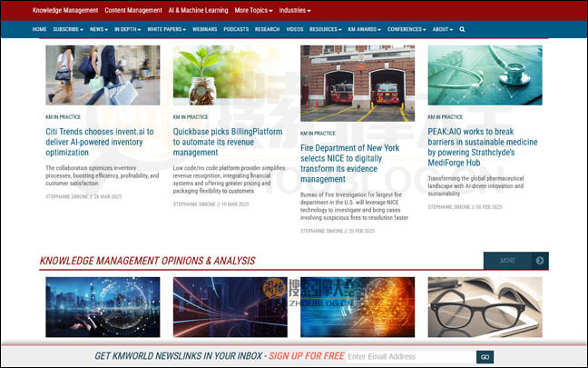588x368 pixels.
Task: Open the search magnifier icon in navbar
Action: click(x=462, y=29)
